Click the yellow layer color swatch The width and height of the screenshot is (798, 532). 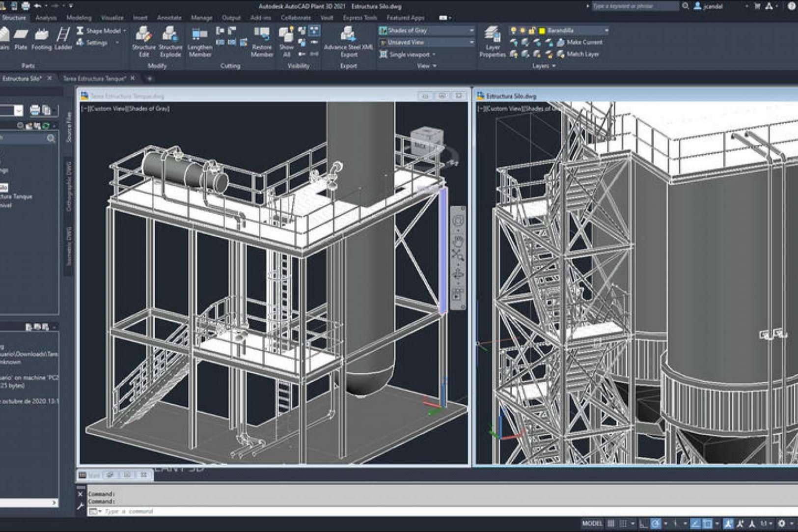tap(542, 30)
